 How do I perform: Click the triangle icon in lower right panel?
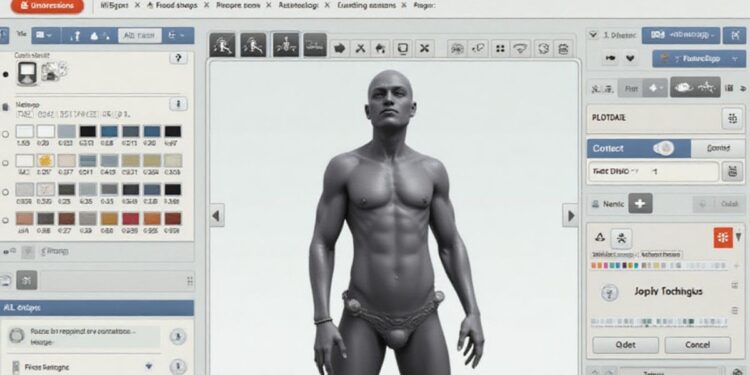tap(599, 237)
